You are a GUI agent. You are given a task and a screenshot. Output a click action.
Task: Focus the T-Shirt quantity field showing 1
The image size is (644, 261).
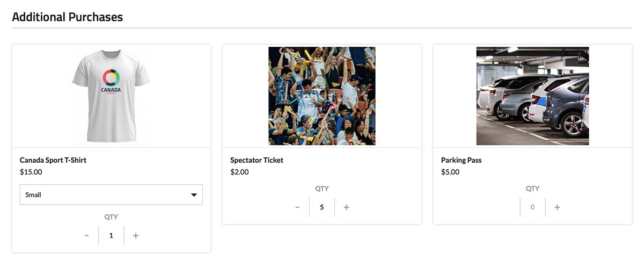point(111,236)
